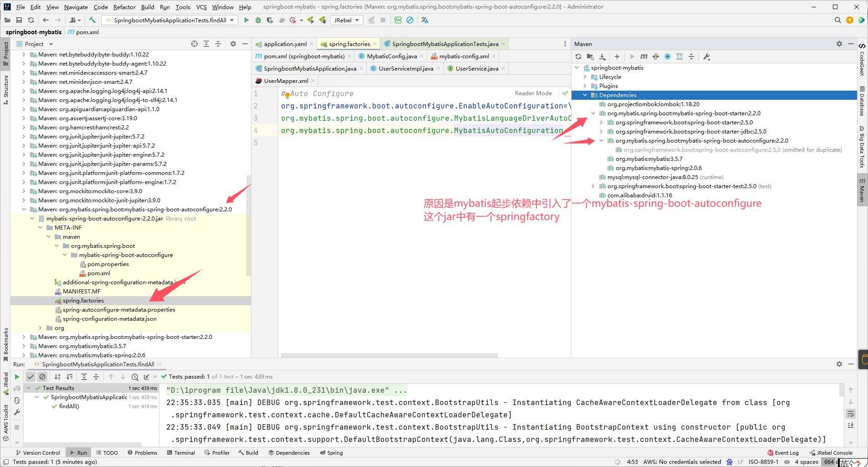Add a Maven project with plus icon
This screenshot has height=467, width=868.
[617, 56]
